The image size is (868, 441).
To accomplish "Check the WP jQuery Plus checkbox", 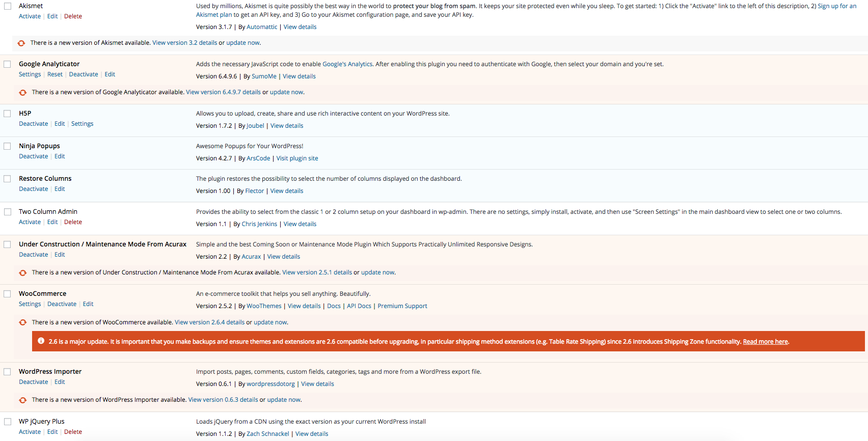I will [8, 422].
